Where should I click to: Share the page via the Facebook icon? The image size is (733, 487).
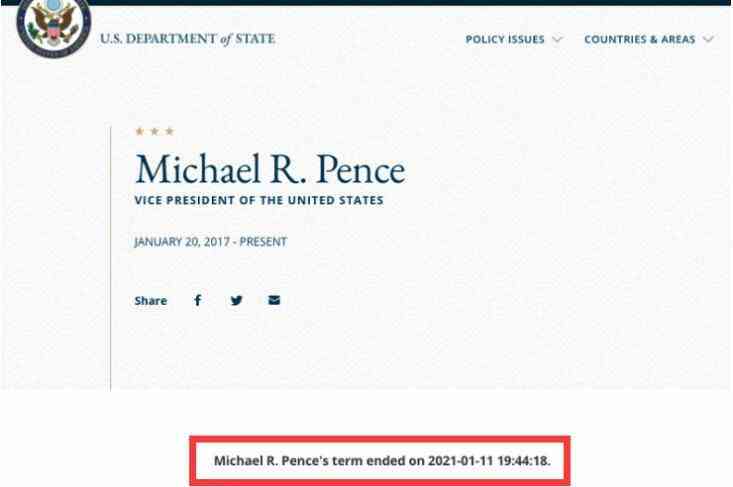point(197,300)
